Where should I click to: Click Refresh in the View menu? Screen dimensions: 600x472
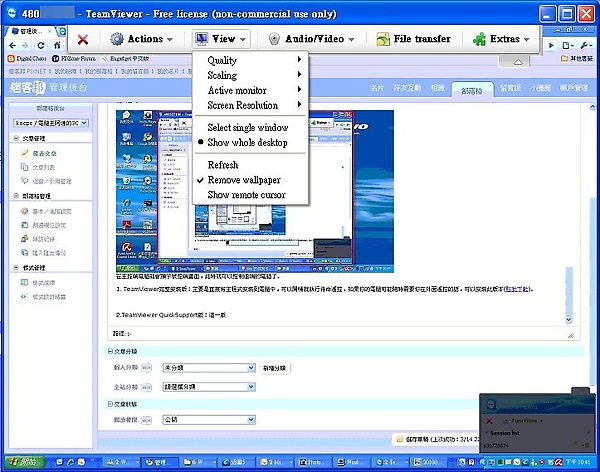[250, 165]
